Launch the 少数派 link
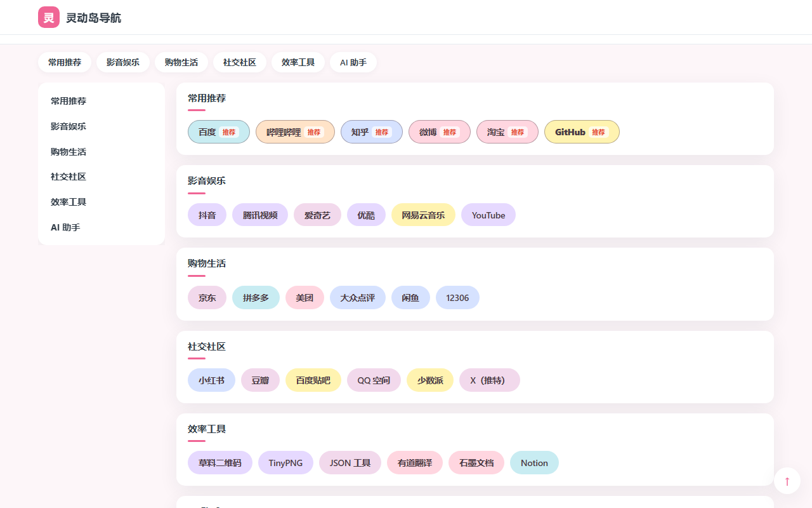 pos(430,380)
